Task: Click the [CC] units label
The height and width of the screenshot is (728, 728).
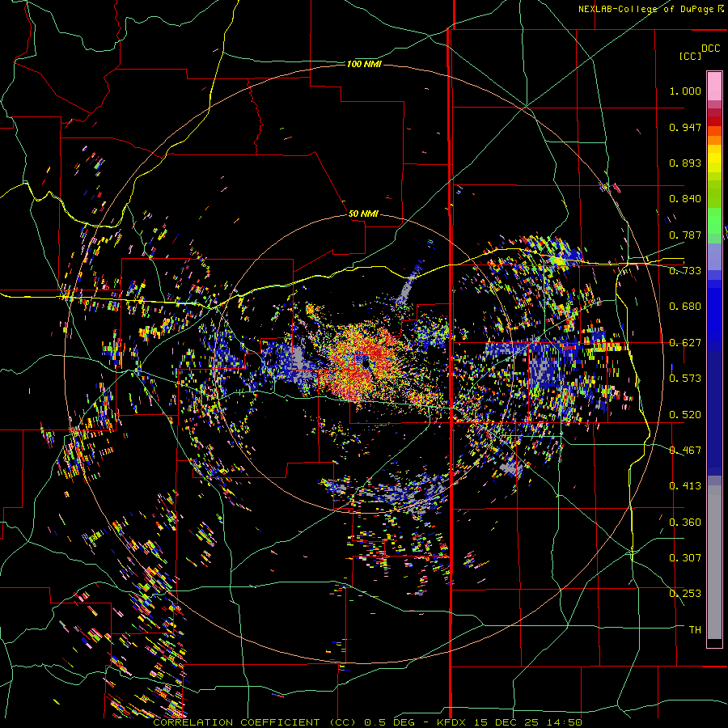Action: [690, 56]
